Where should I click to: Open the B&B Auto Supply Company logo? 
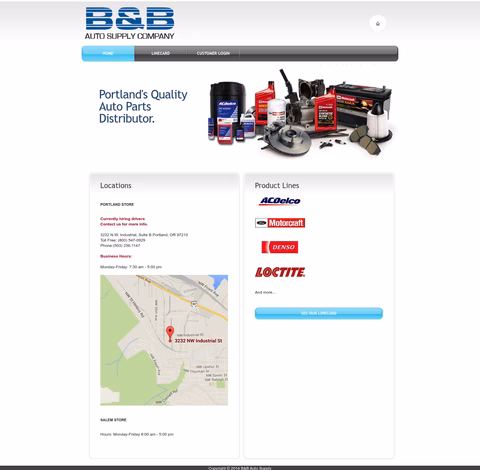click(x=130, y=23)
